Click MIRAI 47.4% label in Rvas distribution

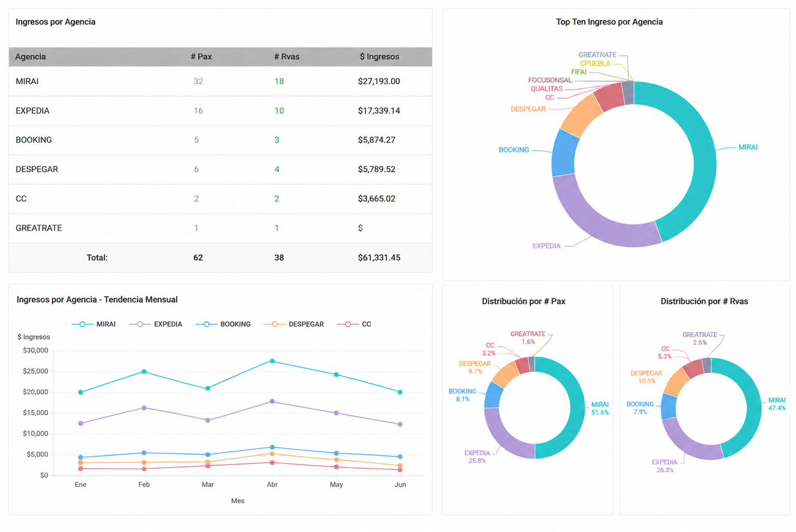(x=777, y=404)
